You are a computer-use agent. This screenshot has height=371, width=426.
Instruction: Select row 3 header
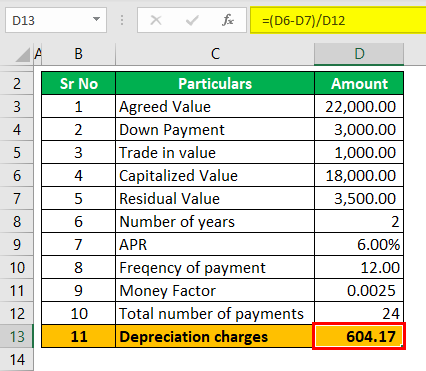pos(17,107)
